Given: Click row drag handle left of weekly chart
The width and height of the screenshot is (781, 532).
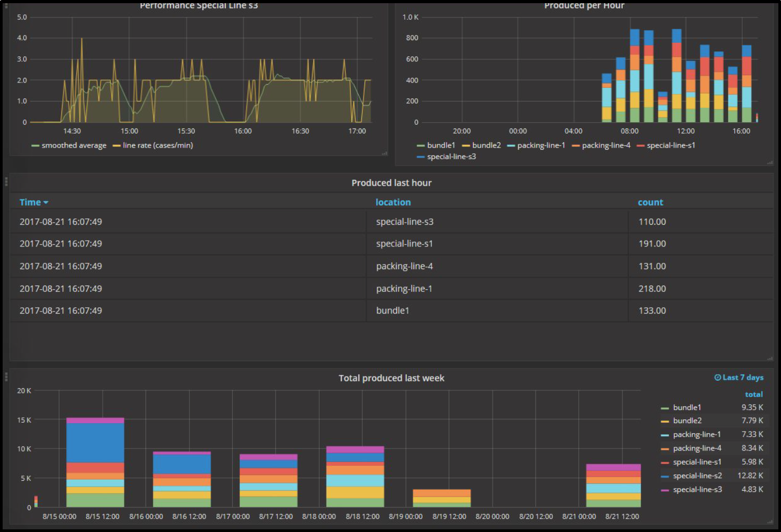Looking at the screenshot, I should (6, 377).
